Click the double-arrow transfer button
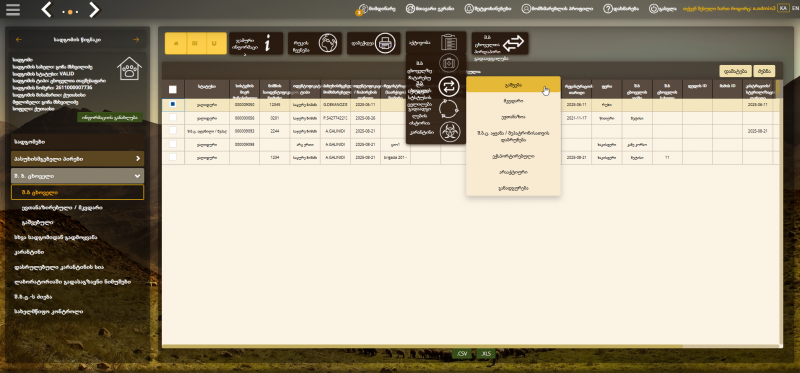Screen dimensions: 800x373 click(x=500, y=43)
